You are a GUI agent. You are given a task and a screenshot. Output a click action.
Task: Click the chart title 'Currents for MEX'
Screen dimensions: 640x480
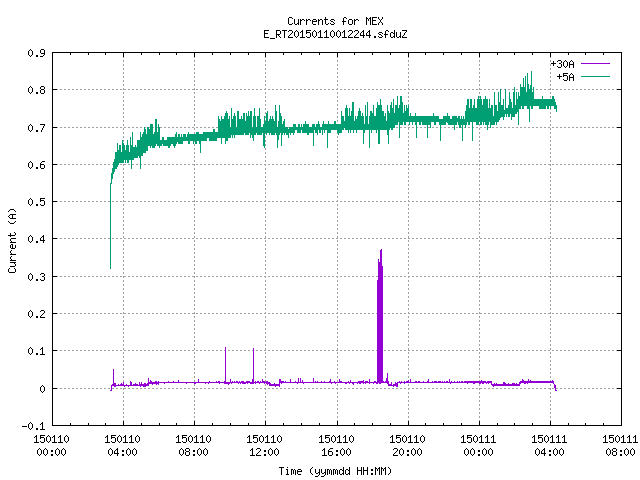(x=335, y=21)
